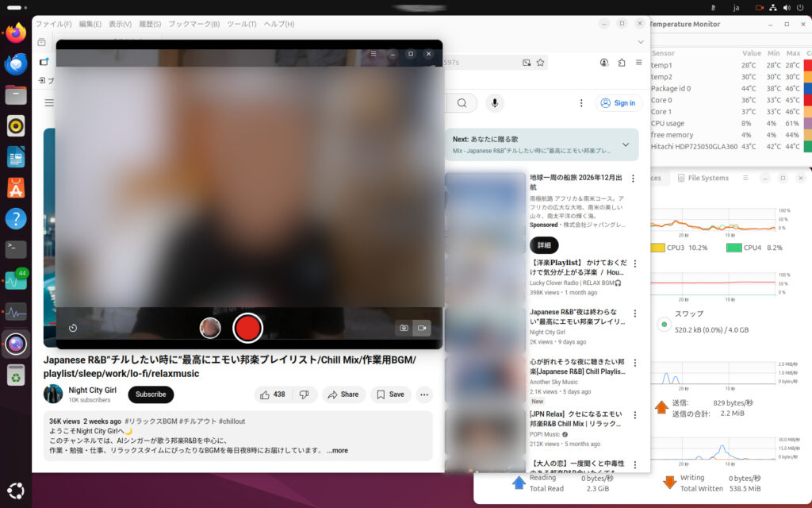Open the Camera app hamburger menu
The height and width of the screenshot is (508, 812).
(x=373, y=54)
